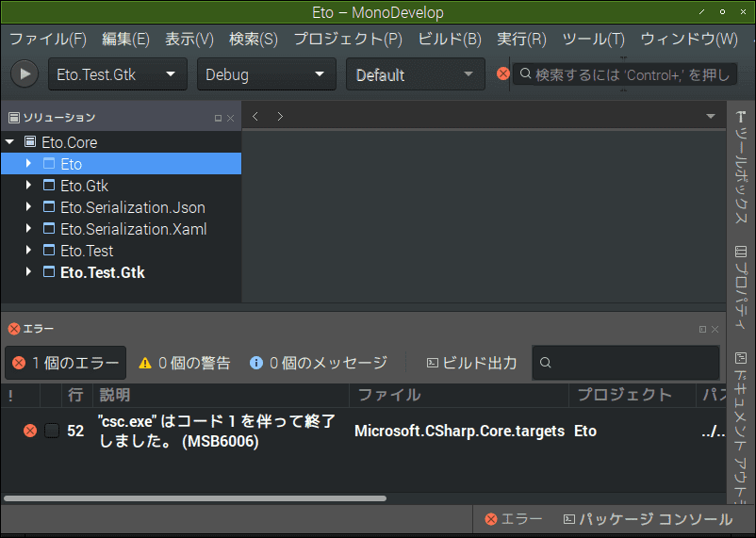Open the ツールボックス side pad

tap(741, 168)
